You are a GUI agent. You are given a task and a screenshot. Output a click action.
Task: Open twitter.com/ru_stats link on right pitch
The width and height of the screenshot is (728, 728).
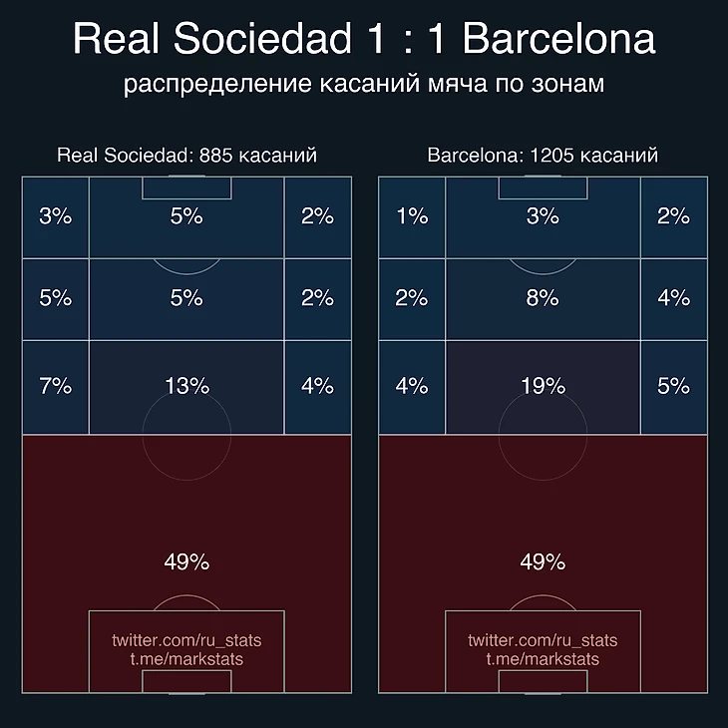[x=543, y=640]
